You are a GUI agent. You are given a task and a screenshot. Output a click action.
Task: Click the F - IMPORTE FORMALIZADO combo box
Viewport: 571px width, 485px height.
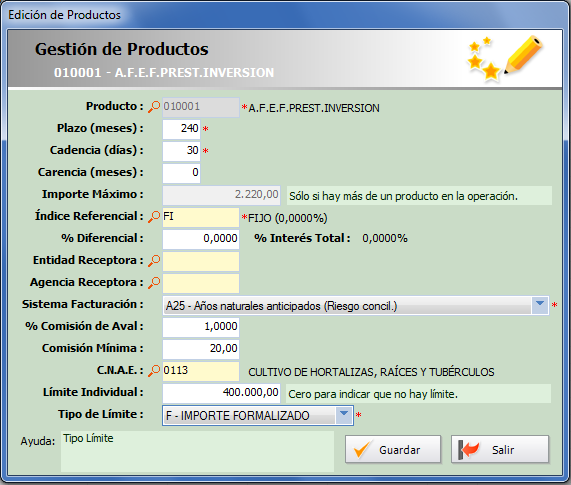click(x=258, y=415)
